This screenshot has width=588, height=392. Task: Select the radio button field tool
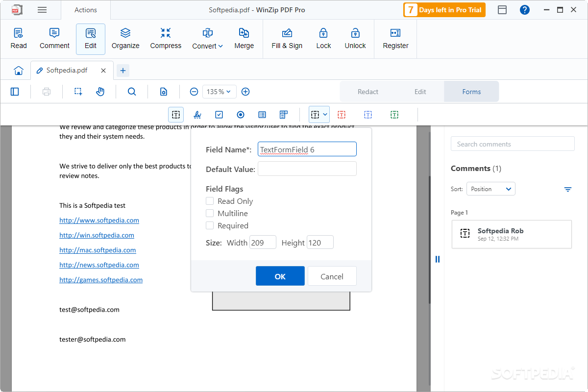click(x=241, y=115)
